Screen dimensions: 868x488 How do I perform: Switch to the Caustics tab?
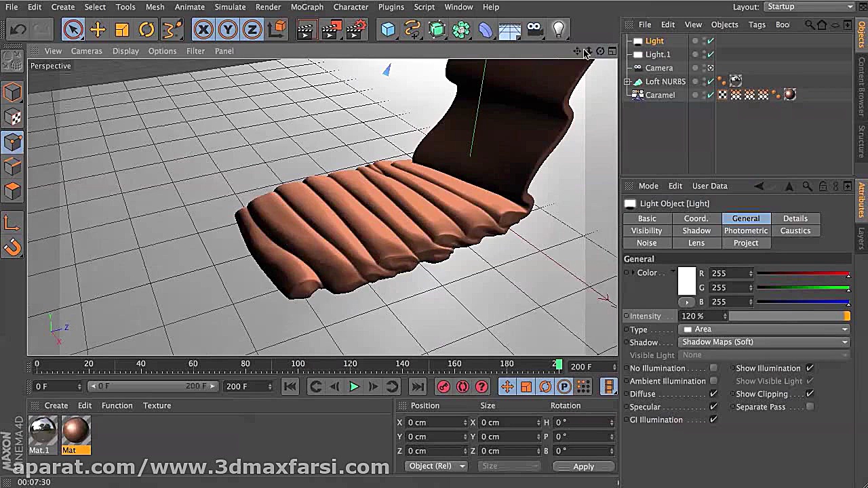pyautogui.click(x=795, y=230)
